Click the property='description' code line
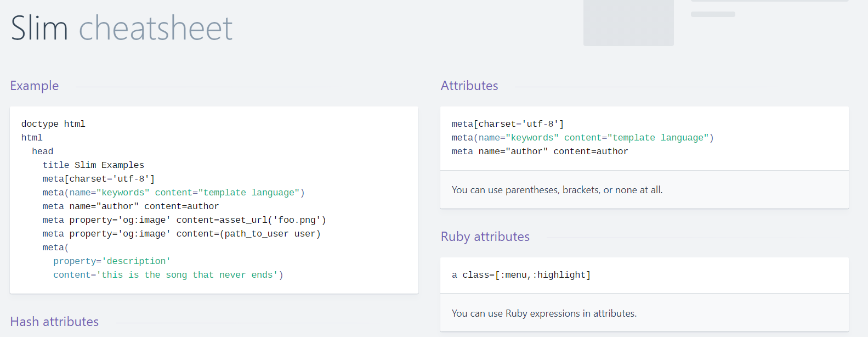The image size is (868, 337). [112, 261]
